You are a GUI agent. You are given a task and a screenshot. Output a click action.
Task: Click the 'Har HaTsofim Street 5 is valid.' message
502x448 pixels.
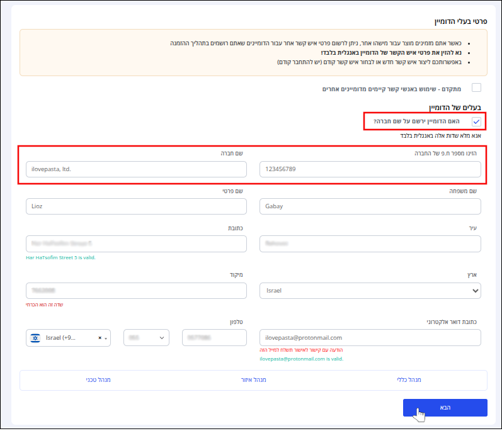60,257
